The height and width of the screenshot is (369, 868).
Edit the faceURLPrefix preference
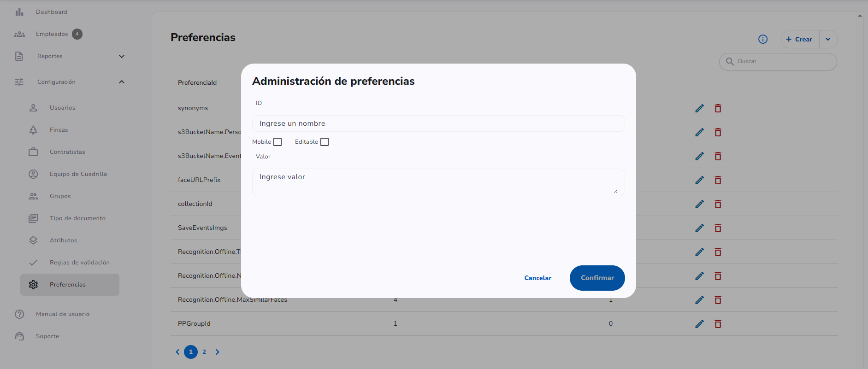click(699, 180)
